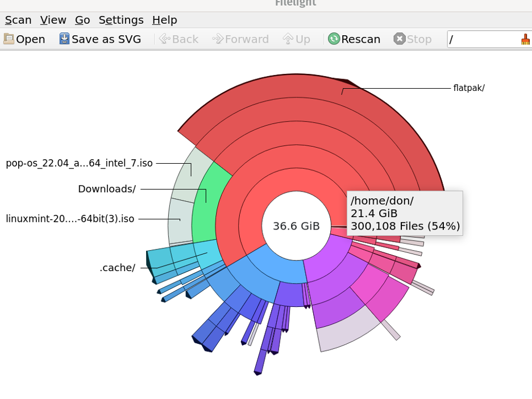This screenshot has height=399, width=532.
Task: Select the .cache/ label
Action: point(118,267)
